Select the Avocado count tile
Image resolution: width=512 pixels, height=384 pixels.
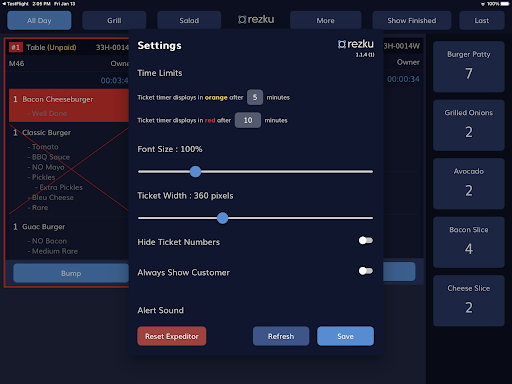click(469, 184)
